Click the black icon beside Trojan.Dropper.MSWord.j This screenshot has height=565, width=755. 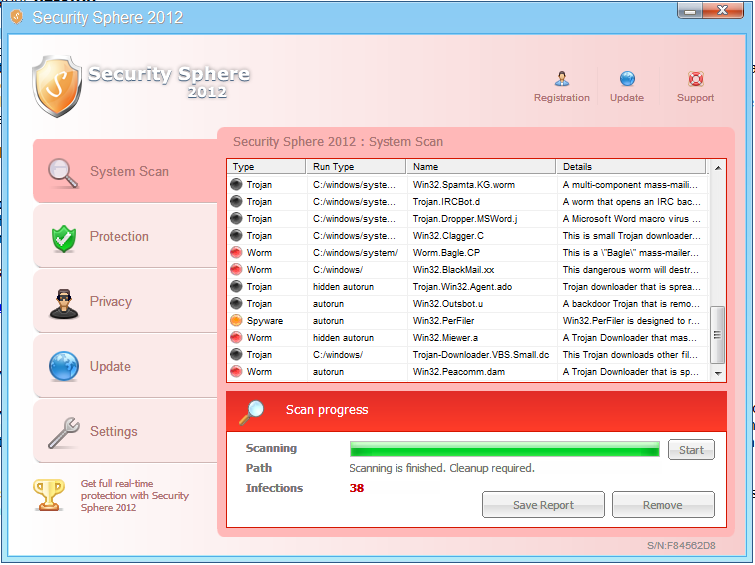tap(236, 219)
